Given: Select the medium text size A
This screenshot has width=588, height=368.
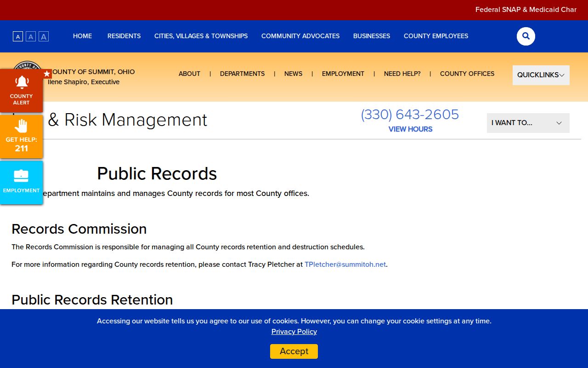Looking at the screenshot, I should point(31,36).
